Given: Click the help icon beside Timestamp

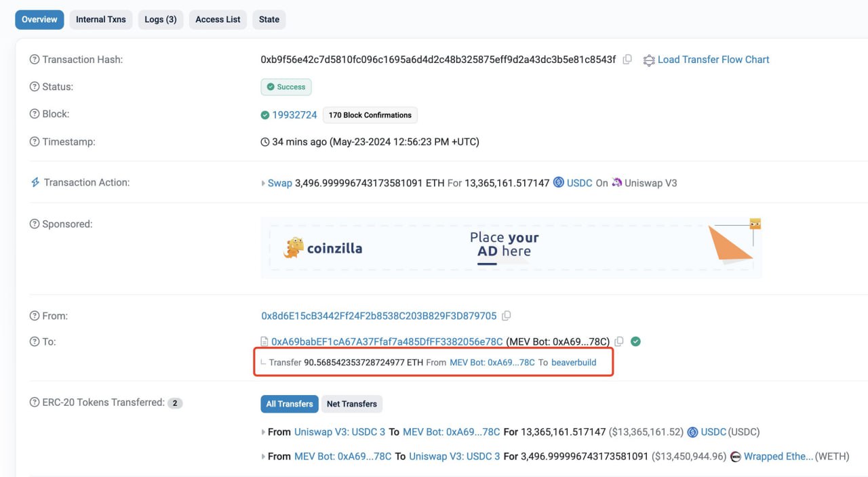Looking at the screenshot, I should pos(35,142).
